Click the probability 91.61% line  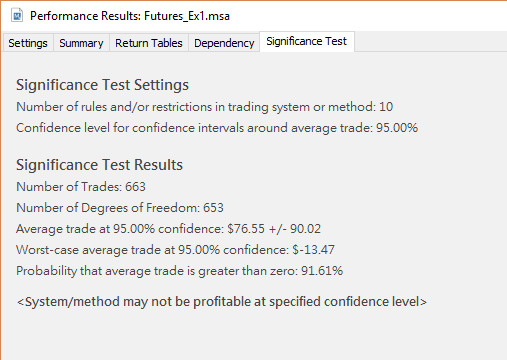(179, 271)
